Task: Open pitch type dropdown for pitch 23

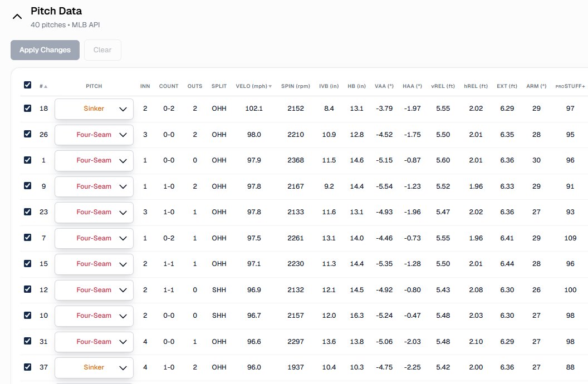Action: coord(94,212)
